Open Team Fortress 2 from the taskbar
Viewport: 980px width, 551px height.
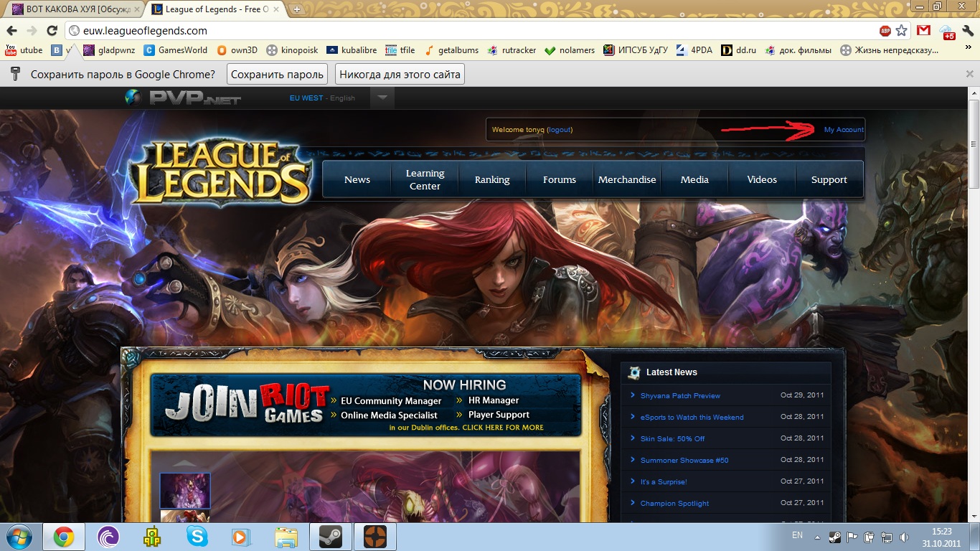pos(375,537)
